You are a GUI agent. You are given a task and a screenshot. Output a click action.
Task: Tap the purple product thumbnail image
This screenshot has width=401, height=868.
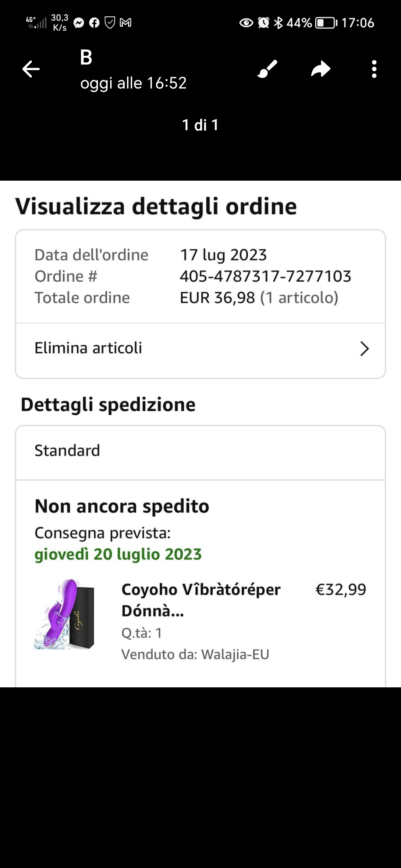click(65, 614)
